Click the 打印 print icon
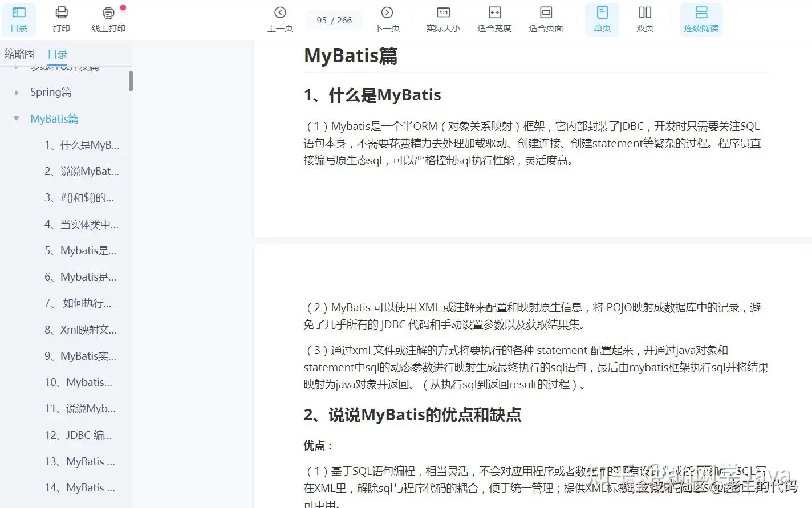Image resolution: width=812 pixels, height=508 pixels. [x=62, y=19]
